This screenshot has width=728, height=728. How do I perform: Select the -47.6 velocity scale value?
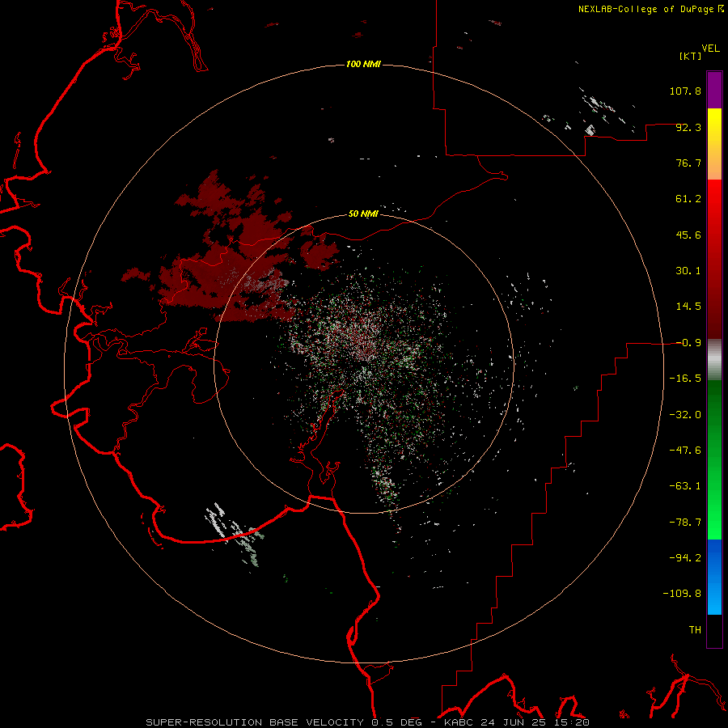tap(685, 451)
